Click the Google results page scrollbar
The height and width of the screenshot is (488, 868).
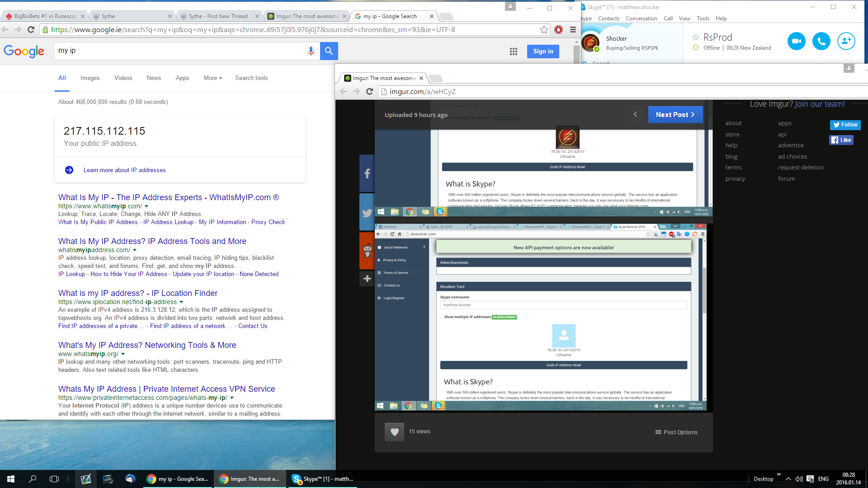(576, 54)
